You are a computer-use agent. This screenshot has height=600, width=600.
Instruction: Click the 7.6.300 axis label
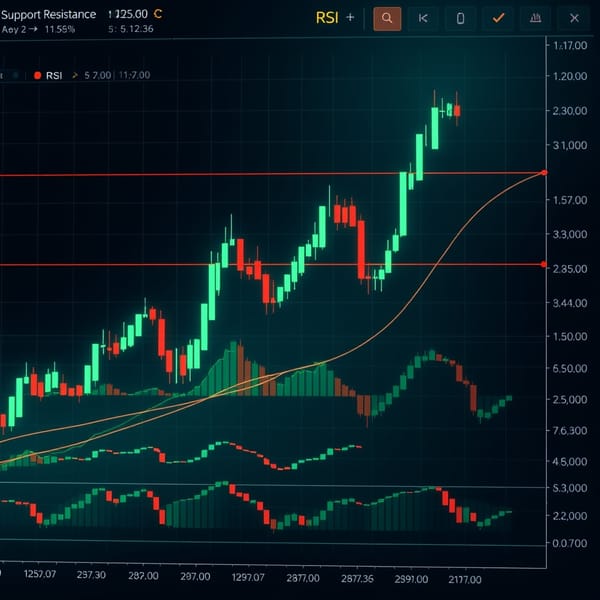(x=570, y=431)
